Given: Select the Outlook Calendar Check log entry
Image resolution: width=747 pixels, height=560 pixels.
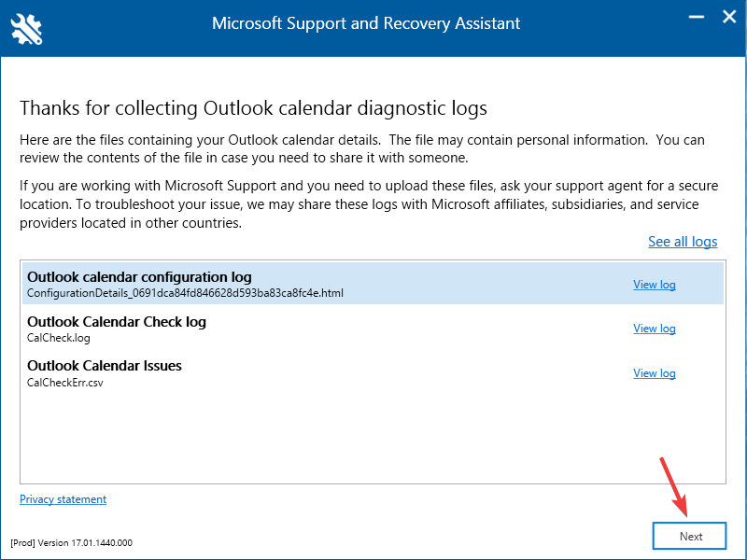Looking at the screenshot, I should click(373, 329).
